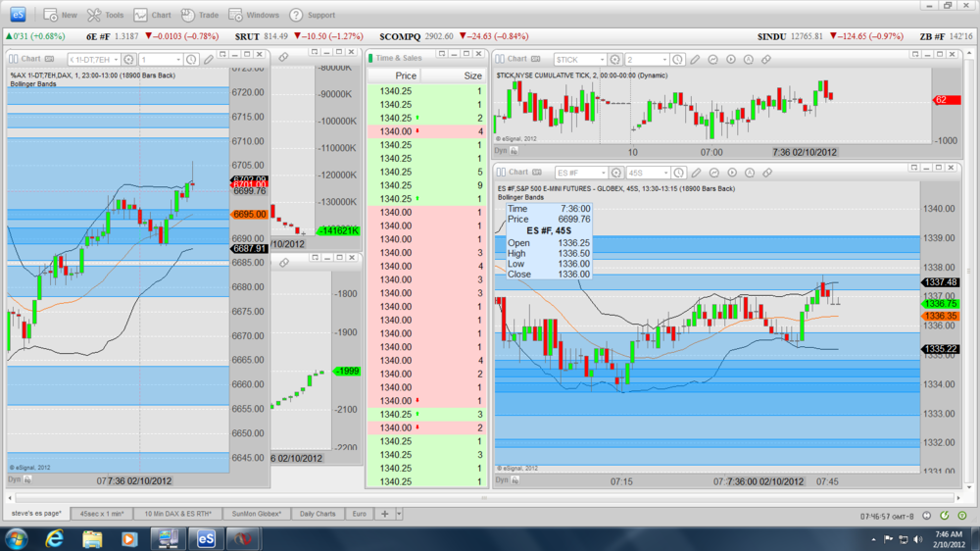The height and width of the screenshot is (551, 980).
Task: Click the play/replay icon in ES #F chart
Action: pyautogui.click(x=732, y=173)
